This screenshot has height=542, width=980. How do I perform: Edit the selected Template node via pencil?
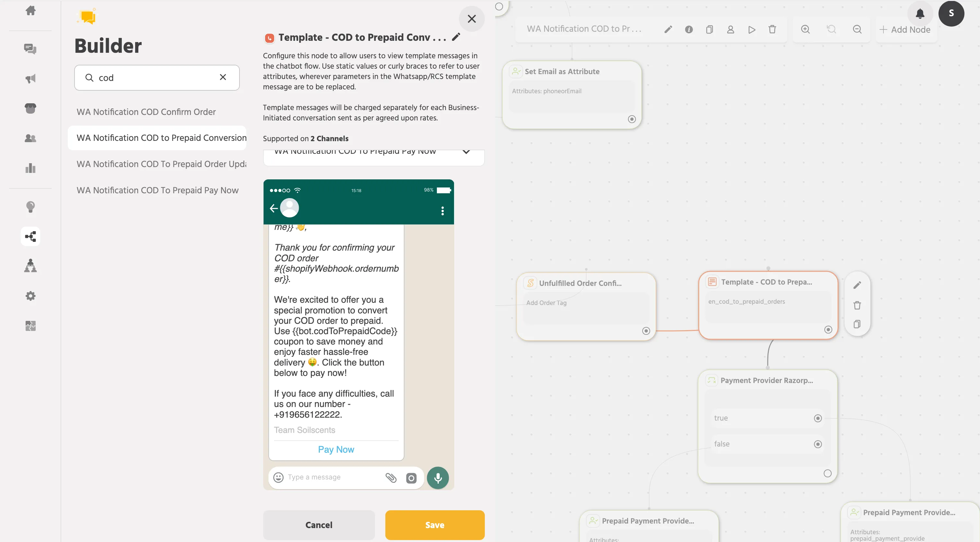coord(857,285)
